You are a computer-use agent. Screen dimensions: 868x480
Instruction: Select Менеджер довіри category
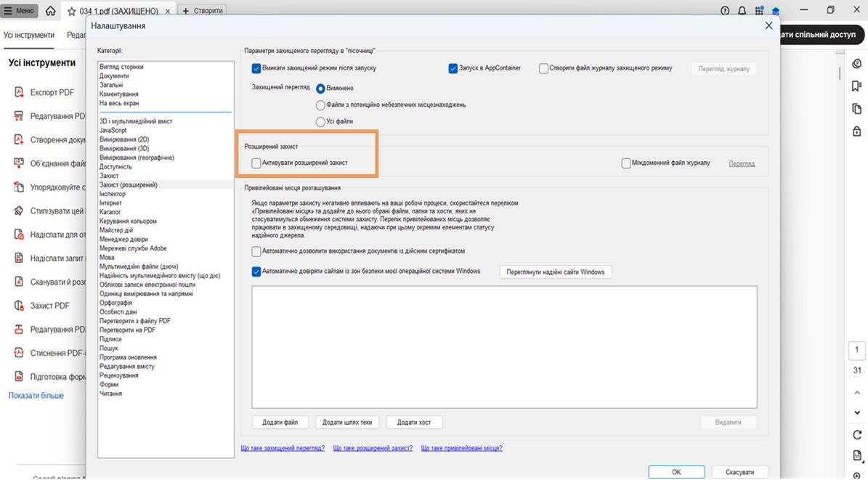(x=123, y=239)
